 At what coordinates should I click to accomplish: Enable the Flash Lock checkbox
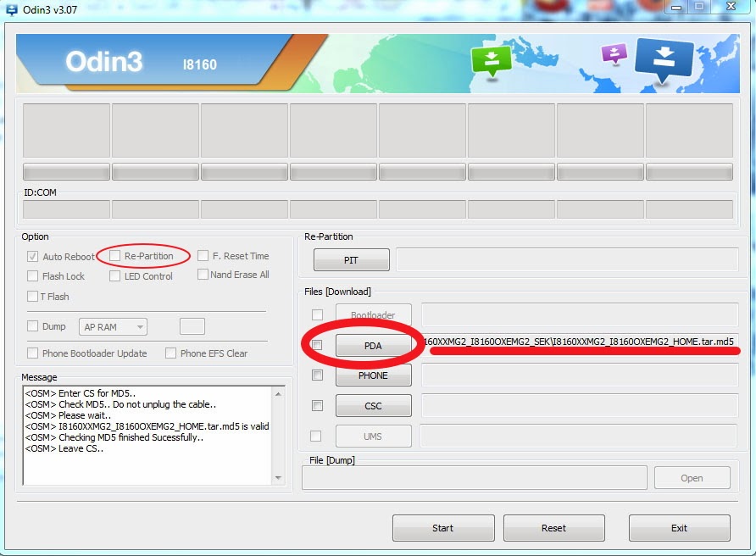point(32,275)
